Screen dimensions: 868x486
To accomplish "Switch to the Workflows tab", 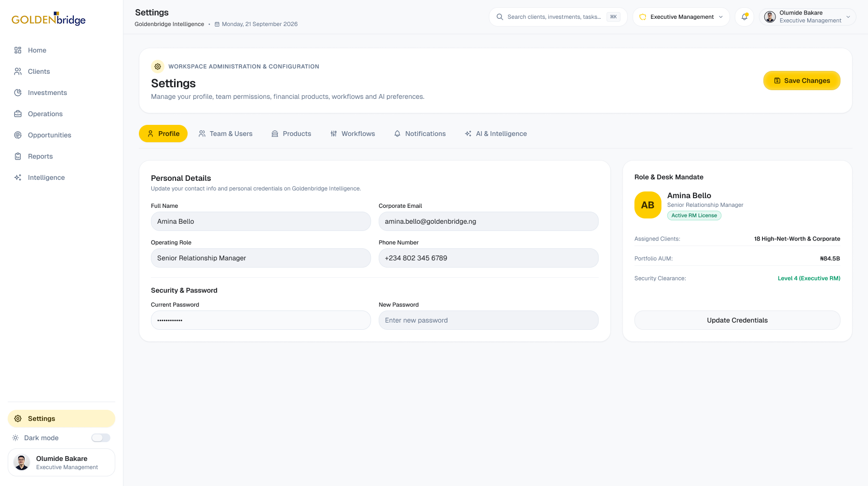I will tap(353, 134).
